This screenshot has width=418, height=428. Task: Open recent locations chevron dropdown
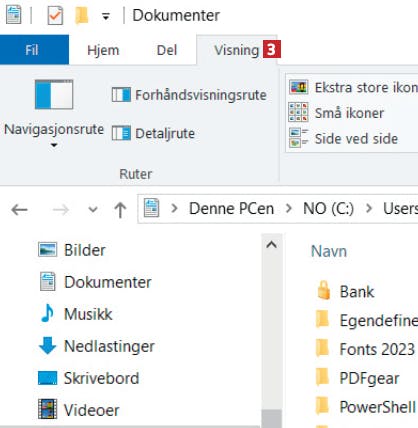pos(93,210)
